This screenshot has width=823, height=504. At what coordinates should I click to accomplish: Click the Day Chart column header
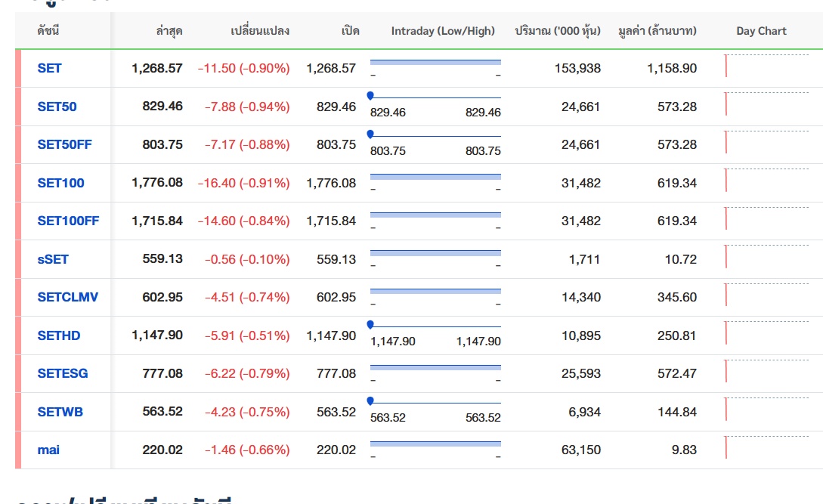(761, 31)
